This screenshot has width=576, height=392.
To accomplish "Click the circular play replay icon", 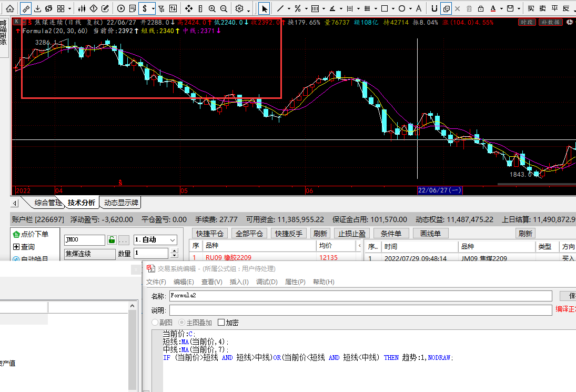I will pos(121,8).
